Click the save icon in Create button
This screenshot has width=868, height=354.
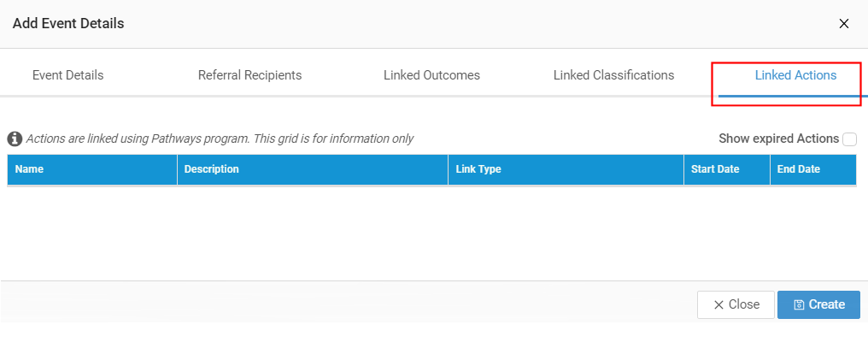point(799,304)
